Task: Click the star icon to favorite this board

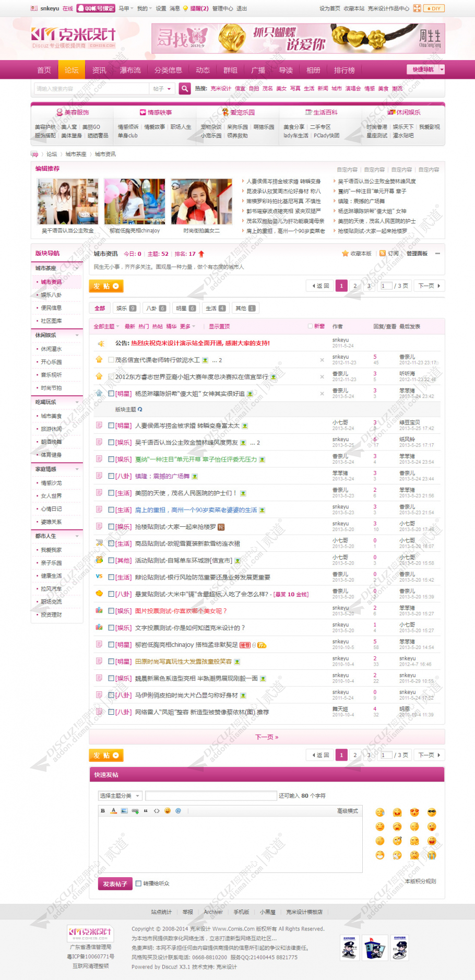Action: (345, 254)
